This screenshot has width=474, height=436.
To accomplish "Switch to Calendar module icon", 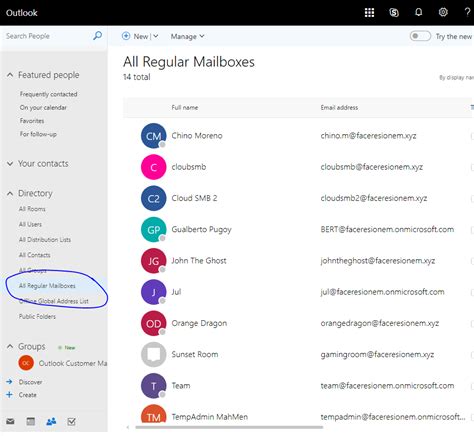I will 31,421.
